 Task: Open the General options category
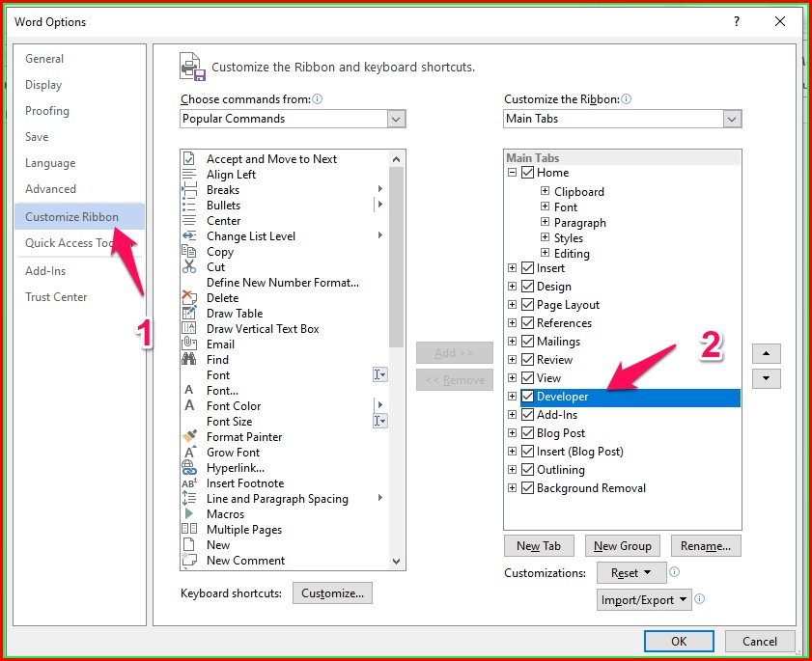(44, 59)
